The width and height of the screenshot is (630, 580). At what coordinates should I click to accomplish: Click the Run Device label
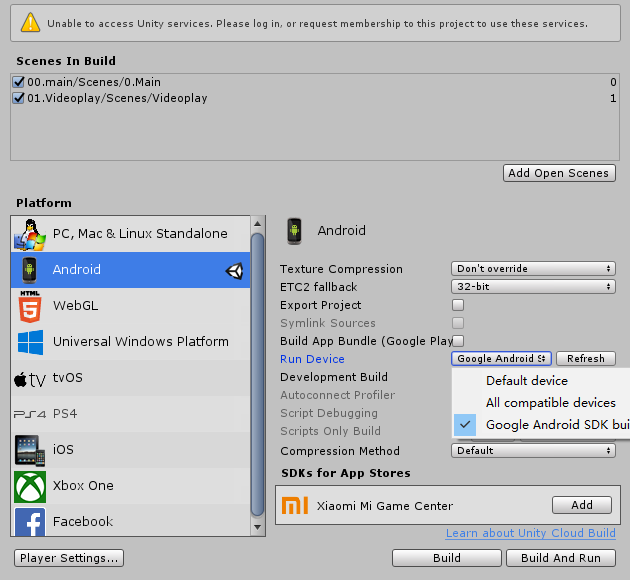tap(312, 359)
